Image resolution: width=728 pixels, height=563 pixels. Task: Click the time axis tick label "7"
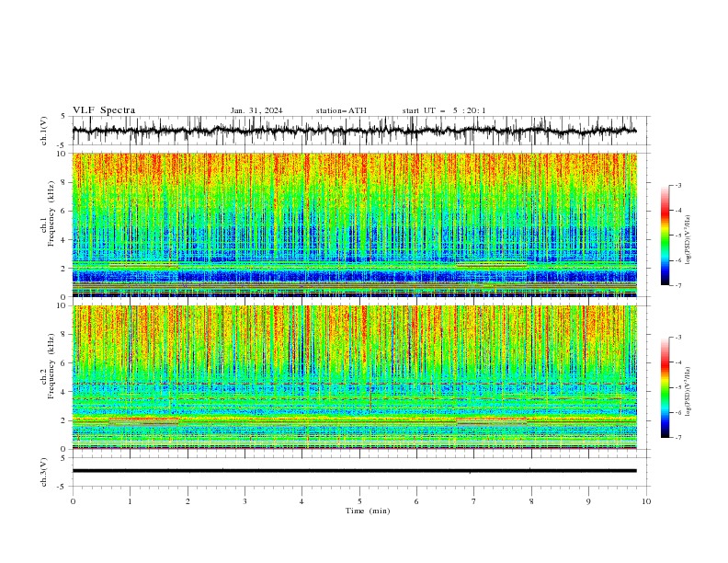tap(474, 501)
